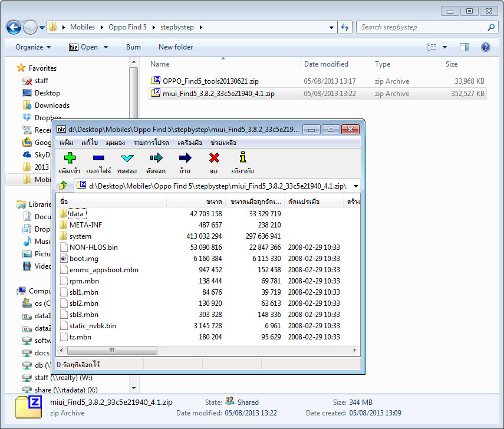Click the Test checkmark icon in 7-Zip
Viewport: 504px width, 429px height.
(x=127, y=158)
